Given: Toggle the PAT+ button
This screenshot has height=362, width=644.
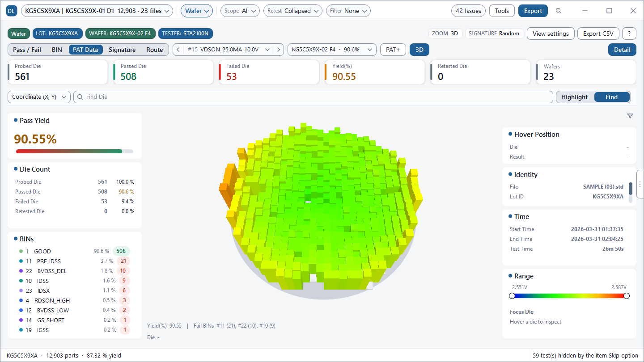Looking at the screenshot, I should point(393,50).
